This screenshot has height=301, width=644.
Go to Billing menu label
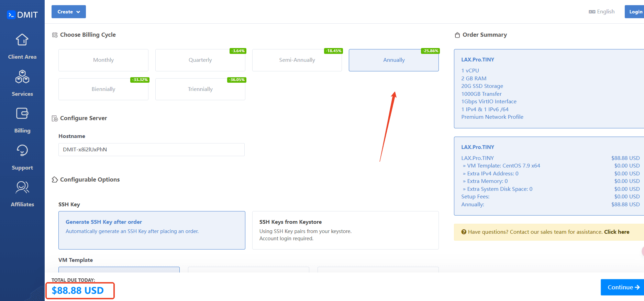pos(22,131)
